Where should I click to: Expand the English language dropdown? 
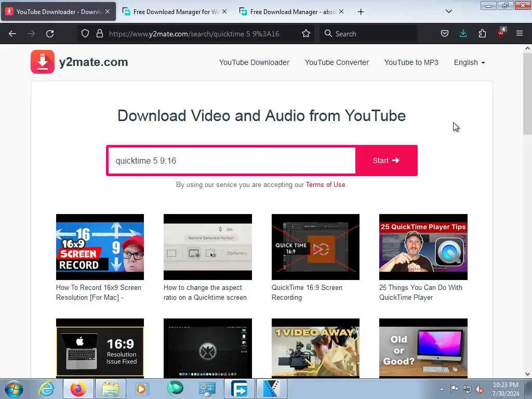469,62
